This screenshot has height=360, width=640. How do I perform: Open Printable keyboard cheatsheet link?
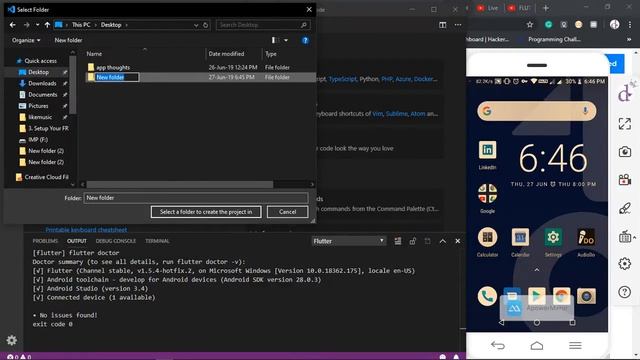click(86, 230)
